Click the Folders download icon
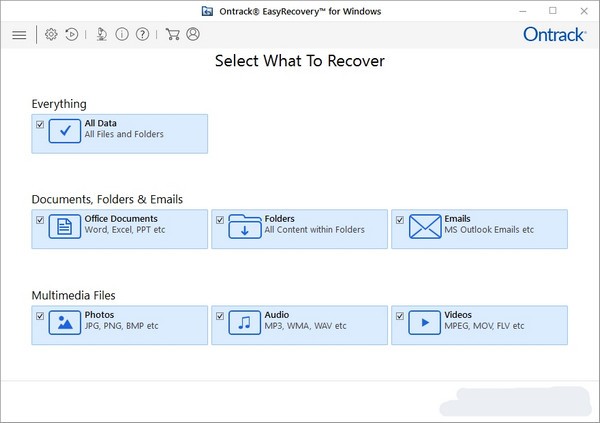The height and width of the screenshot is (423, 600). pyautogui.click(x=245, y=226)
